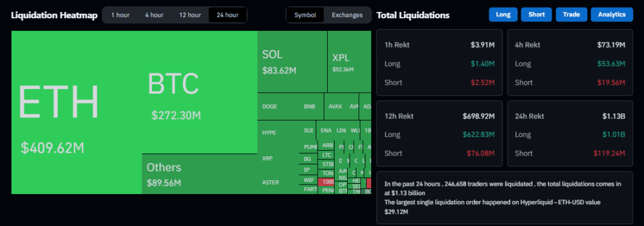
Task: Select the 24 hour timeframe tab
Action: click(227, 15)
